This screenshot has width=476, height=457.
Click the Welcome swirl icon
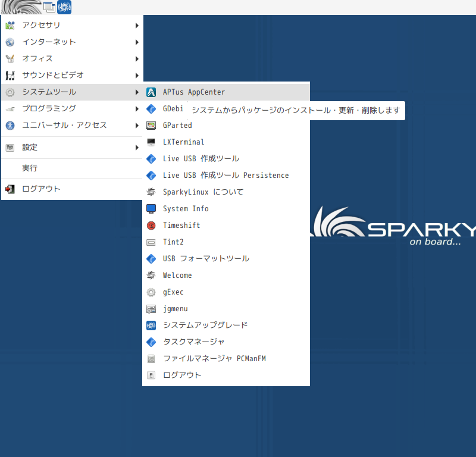(151, 276)
